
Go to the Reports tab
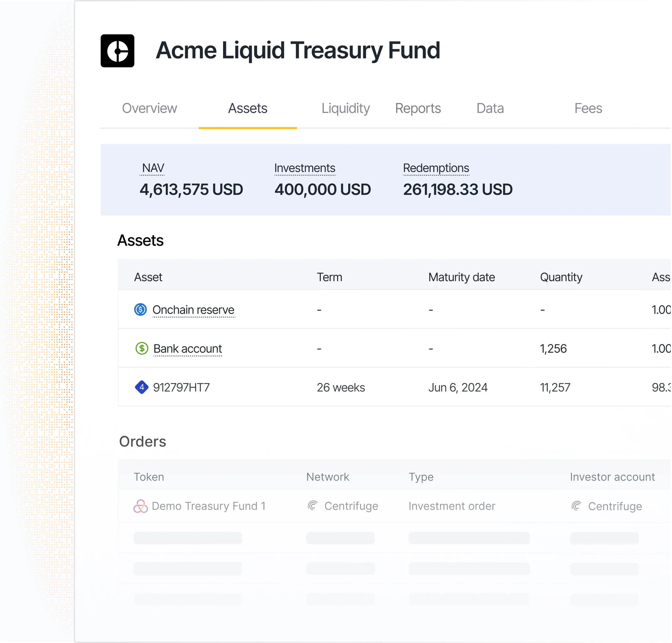pyautogui.click(x=418, y=109)
